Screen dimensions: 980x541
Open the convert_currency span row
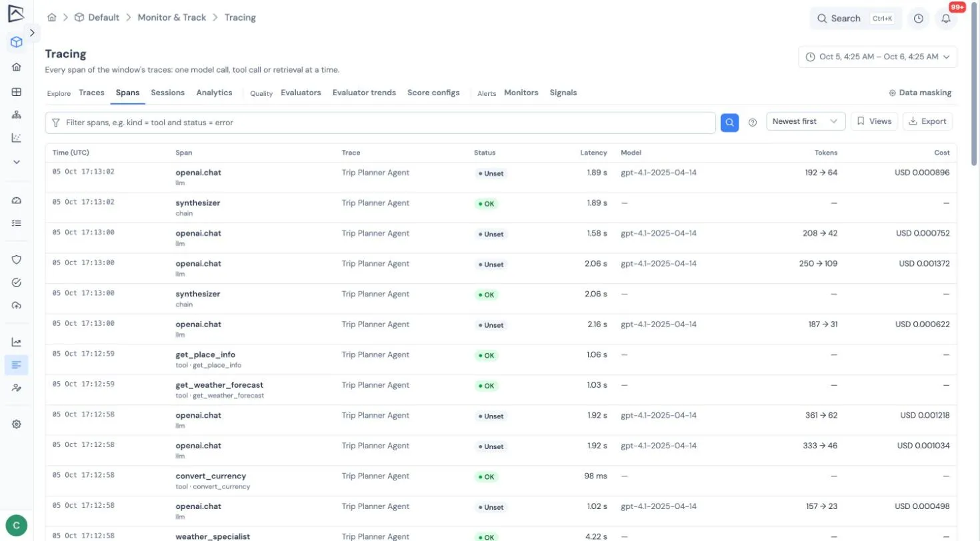coord(501,481)
